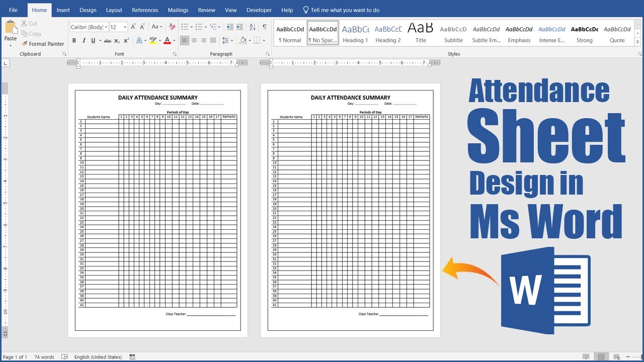Screen dimensions: 644x362
Task: Click the Cut scissors button
Action: pos(29,24)
